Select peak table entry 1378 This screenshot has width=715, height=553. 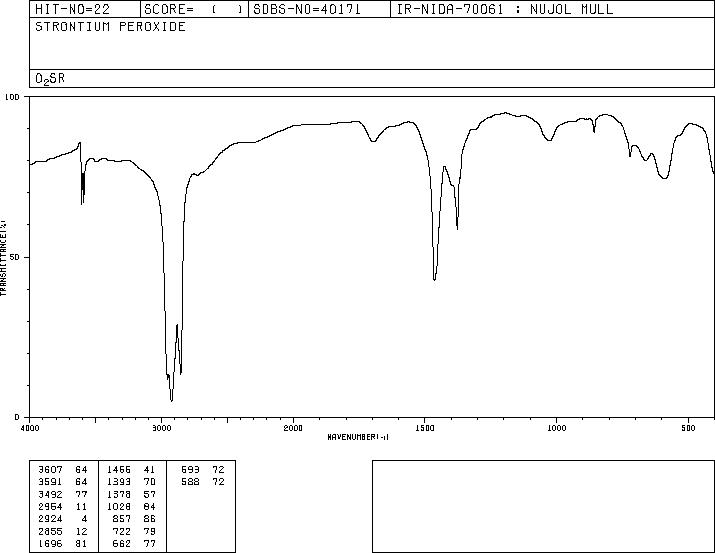coord(119,494)
